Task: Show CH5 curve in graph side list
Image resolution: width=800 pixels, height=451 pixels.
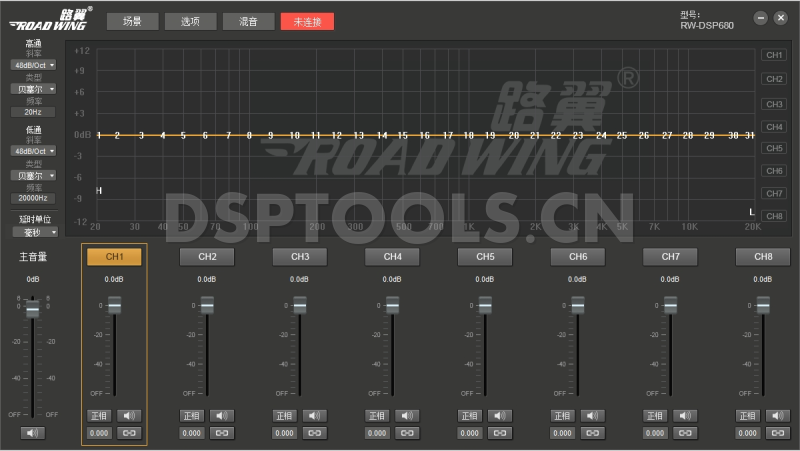Action: pyautogui.click(x=774, y=148)
